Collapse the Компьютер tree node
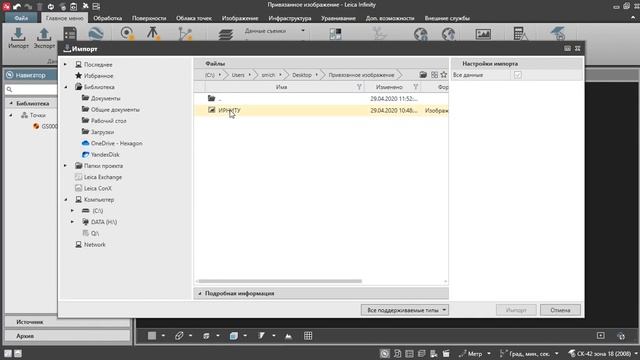This screenshot has height=360, width=640. (66, 200)
